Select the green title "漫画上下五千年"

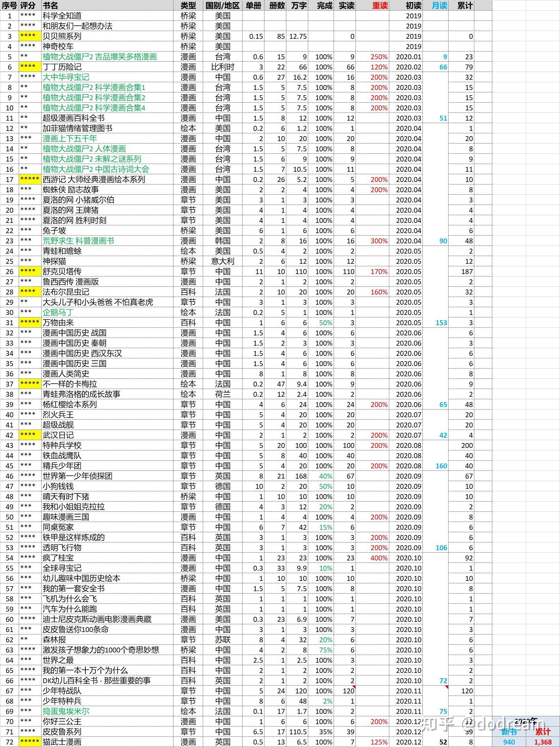(70, 139)
